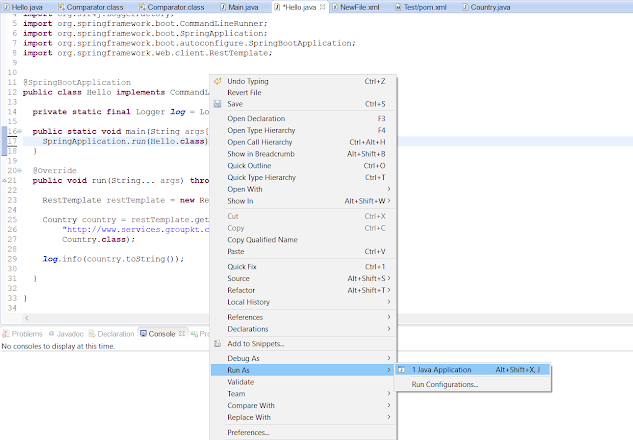Open the Javadoc view tab
Screen dimensions: 633x440
(66, 334)
